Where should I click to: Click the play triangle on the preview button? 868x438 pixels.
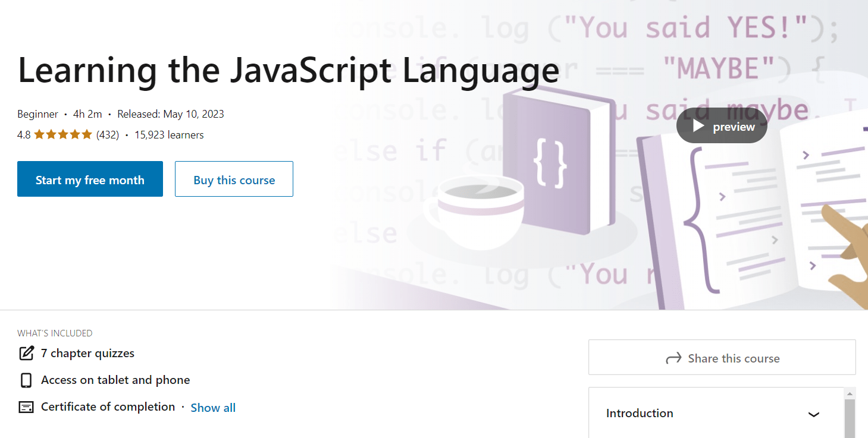pyautogui.click(x=697, y=126)
